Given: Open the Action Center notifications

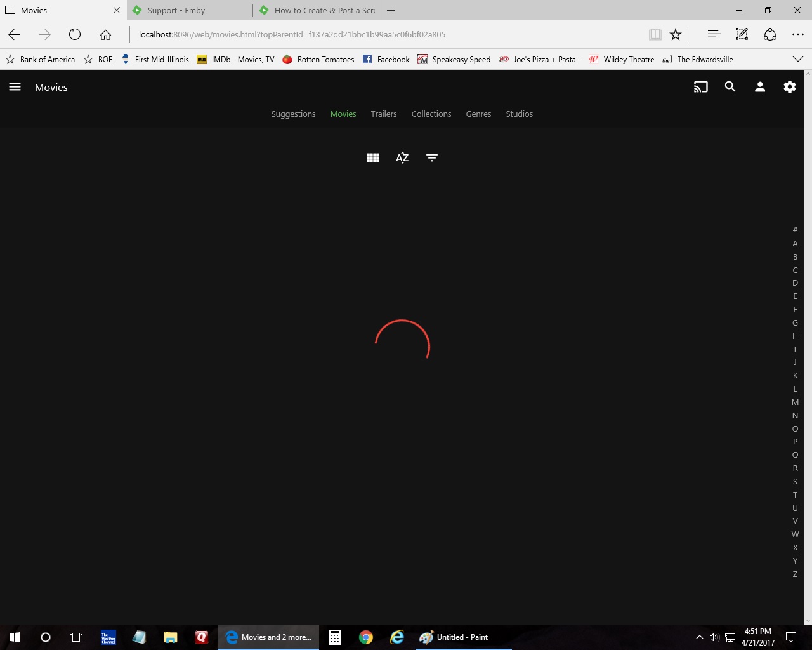Looking at the screenshot, I should point(791,637).
